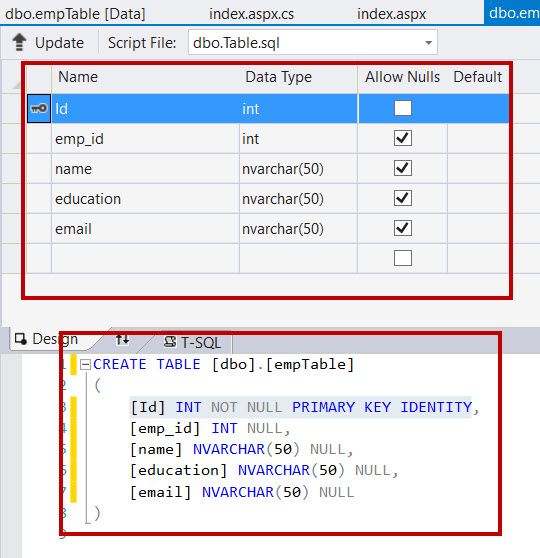Click the [name] NVARCHAR(50) code line
The height and width of the screenshot is (558, 540).
tap(242, 449)
